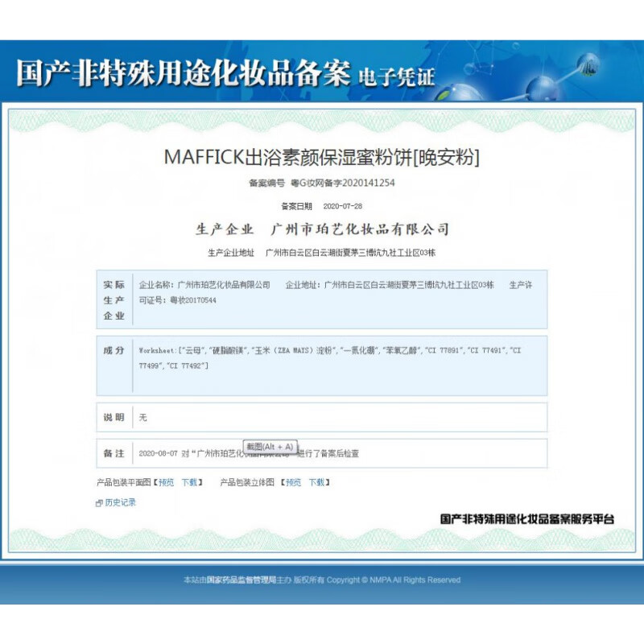Click ingredient 苯氧乙醇 in the 成分 list

pos(401,350)
